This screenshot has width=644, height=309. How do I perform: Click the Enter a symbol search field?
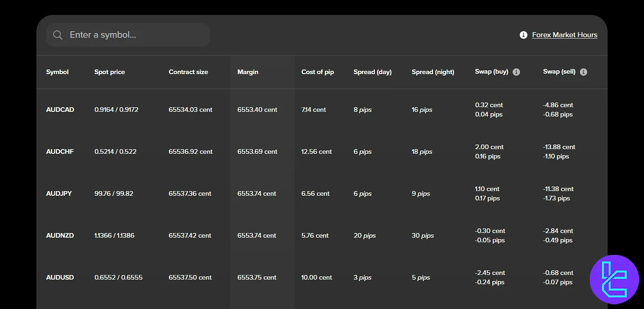pyautogui.click(x=127, y=34)
